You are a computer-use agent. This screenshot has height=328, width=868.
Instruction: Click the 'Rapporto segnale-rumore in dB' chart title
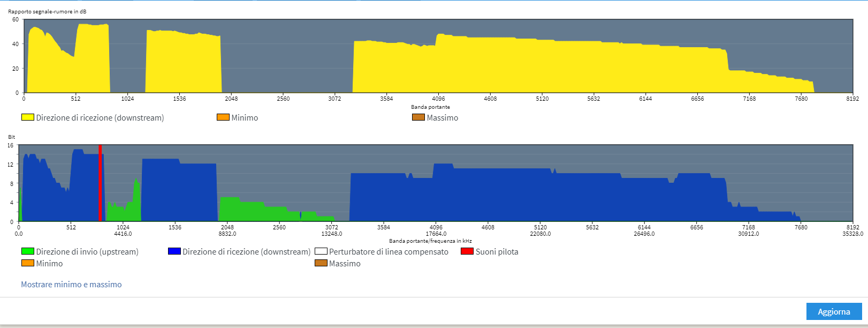click(x=47, y=11)
